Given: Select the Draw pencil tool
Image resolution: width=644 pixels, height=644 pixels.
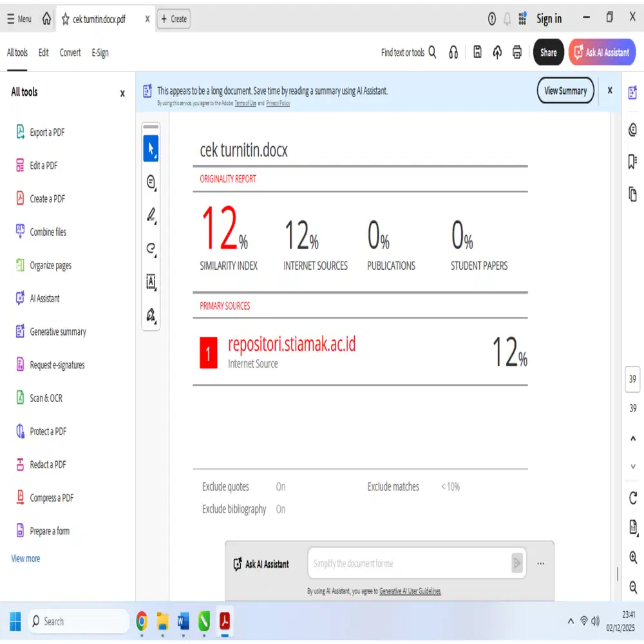Looking at the screenshot, I should pyautogui.click(x=151, y=216).
